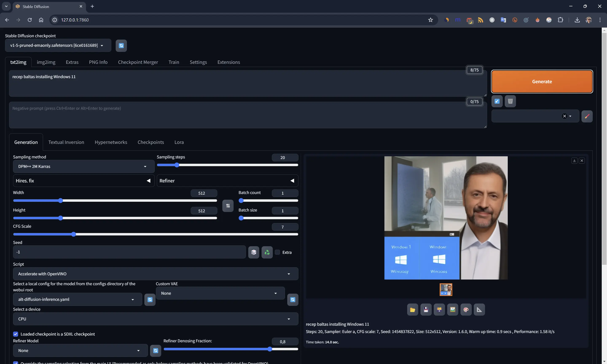Switch to the Train tab

coord(174,62)
